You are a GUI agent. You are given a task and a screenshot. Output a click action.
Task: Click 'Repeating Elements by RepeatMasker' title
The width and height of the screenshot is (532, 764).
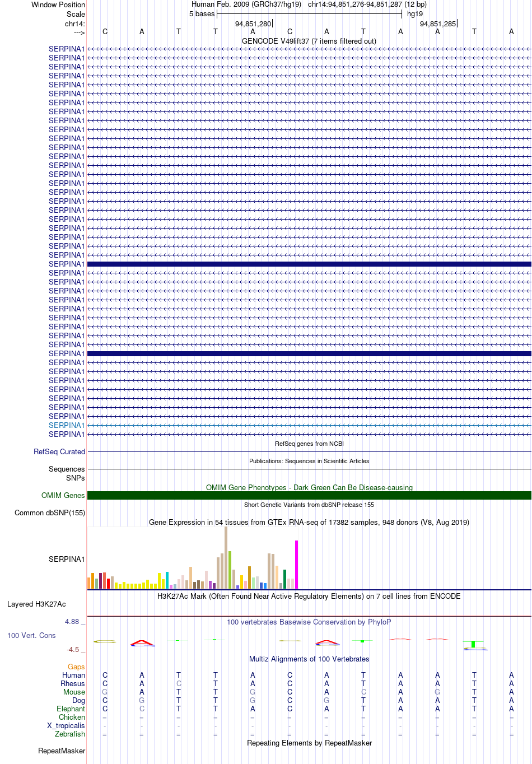pyautogui.click(x=309, y=743)
